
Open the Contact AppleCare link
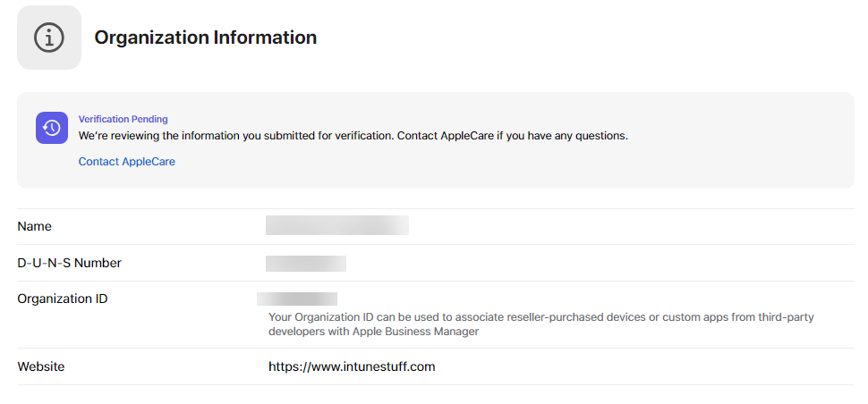coord(127,162)
